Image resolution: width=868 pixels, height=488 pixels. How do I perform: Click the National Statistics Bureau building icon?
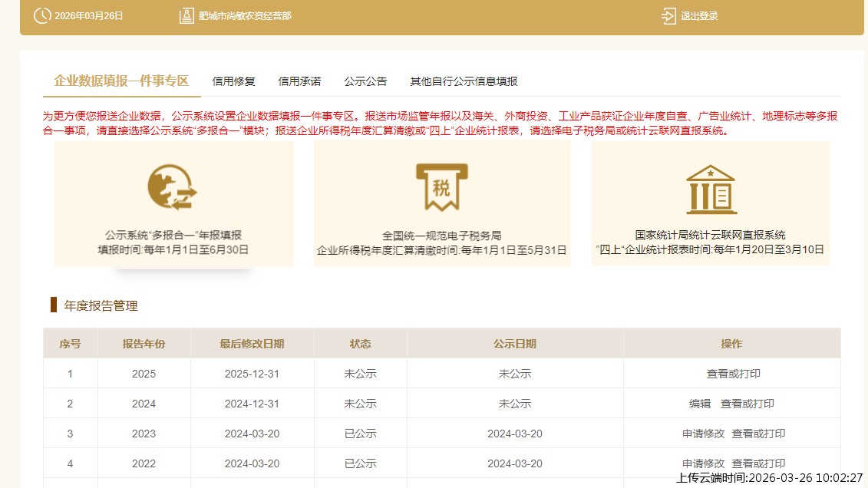point(710,189)
